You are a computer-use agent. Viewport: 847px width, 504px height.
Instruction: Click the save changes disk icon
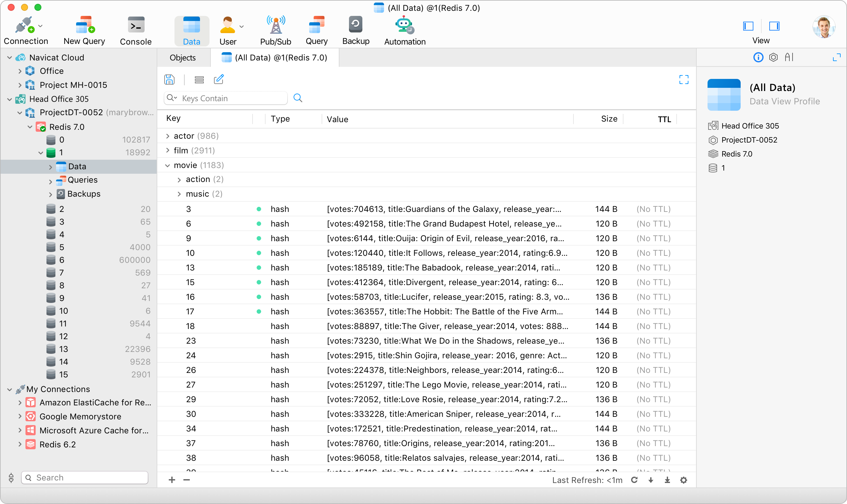169,80
